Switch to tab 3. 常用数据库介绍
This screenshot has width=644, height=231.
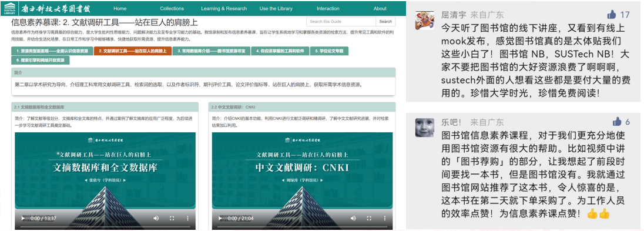point(211,51)
